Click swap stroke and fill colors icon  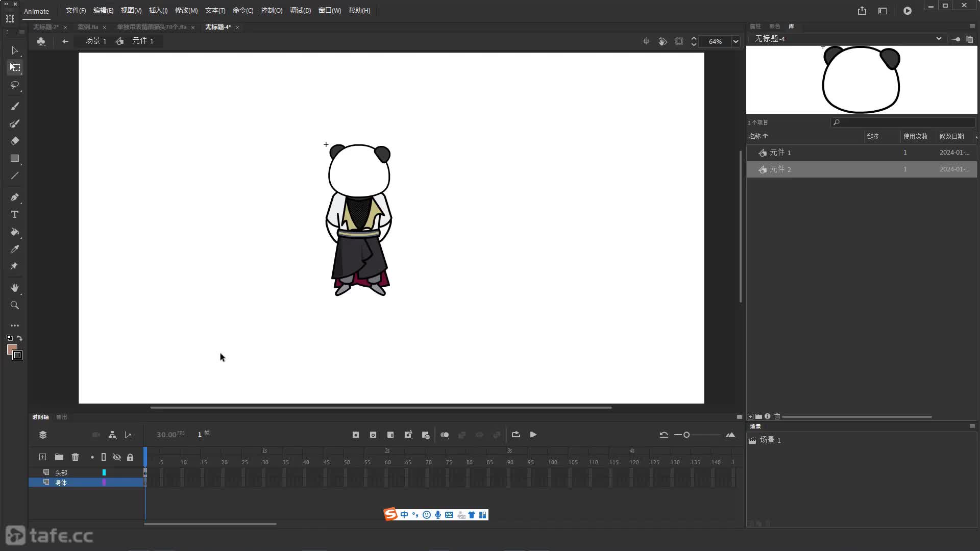19,338
